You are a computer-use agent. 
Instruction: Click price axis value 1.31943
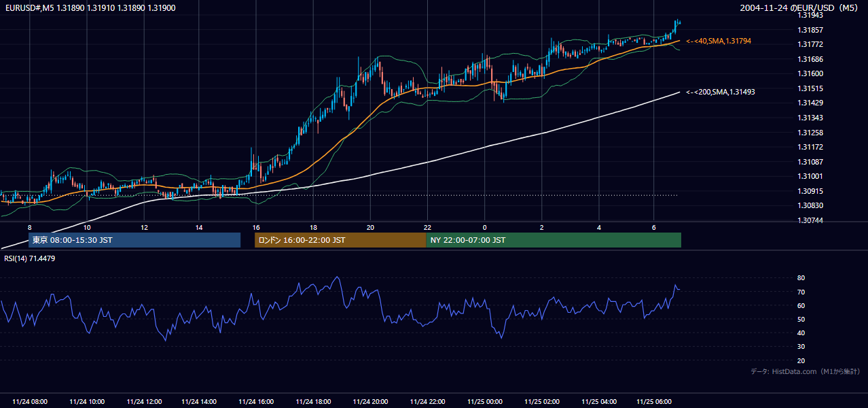pyautogui.click(x=810, y=16)
